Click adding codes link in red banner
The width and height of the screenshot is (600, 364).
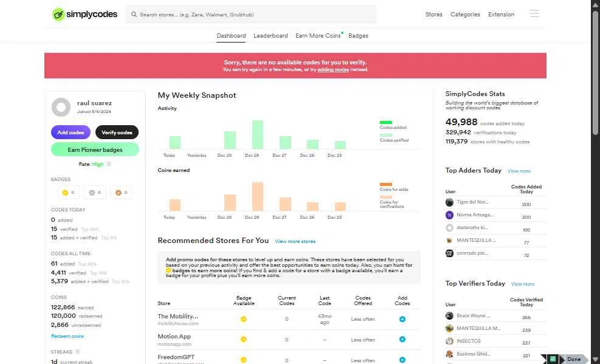click(333, 70)
